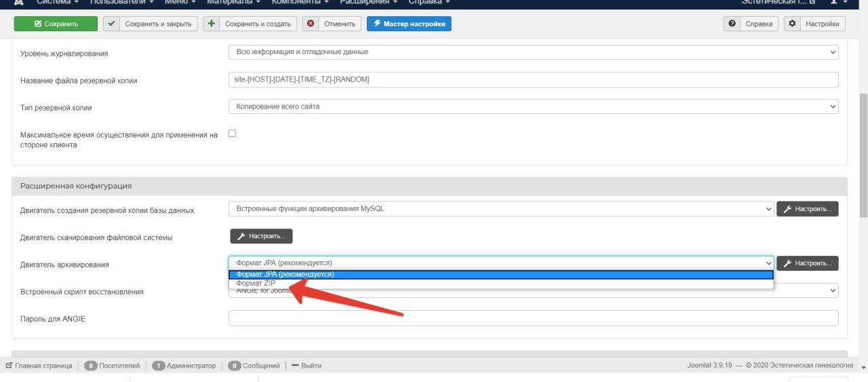868x382 pixels.
Task: Open the Уровень журналирования dropdown
Action: (534, 52)
